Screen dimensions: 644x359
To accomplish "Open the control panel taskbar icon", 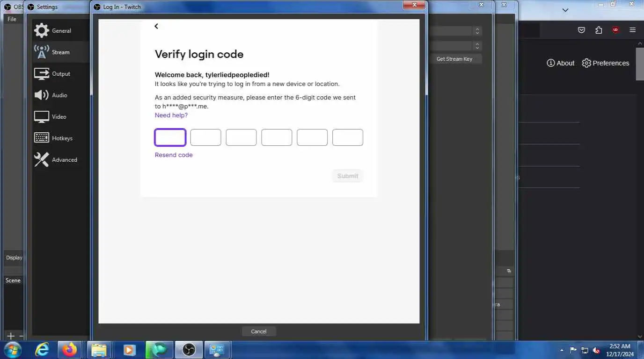I will pyautogui.click(x=218, y=350).
